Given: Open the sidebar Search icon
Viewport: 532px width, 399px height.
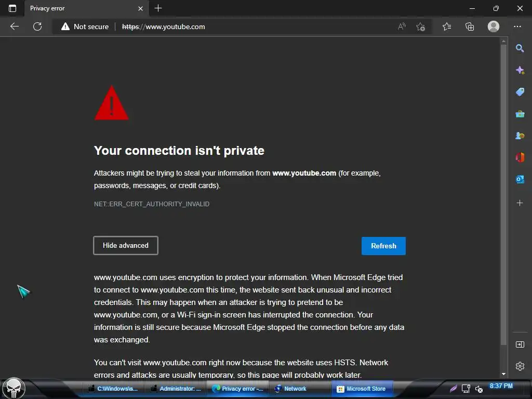Looking at the screenshot, I should pyautogui.click(x=520, y=48).
